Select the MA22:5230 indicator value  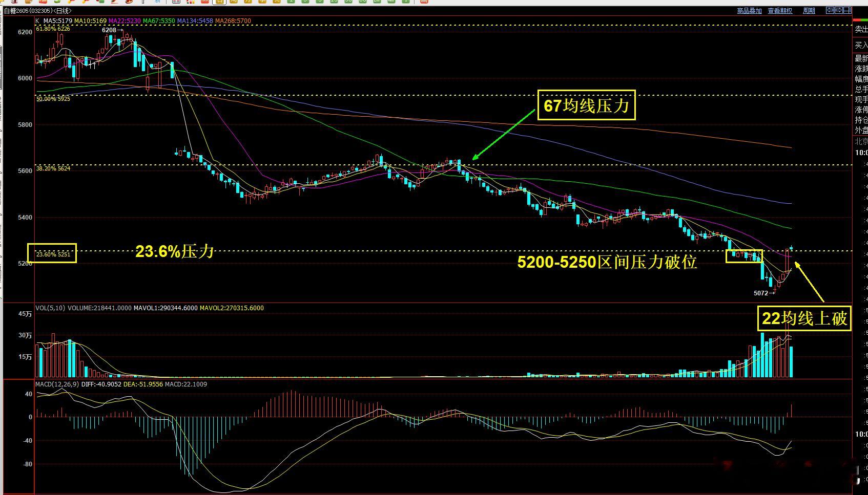[125, 21]
